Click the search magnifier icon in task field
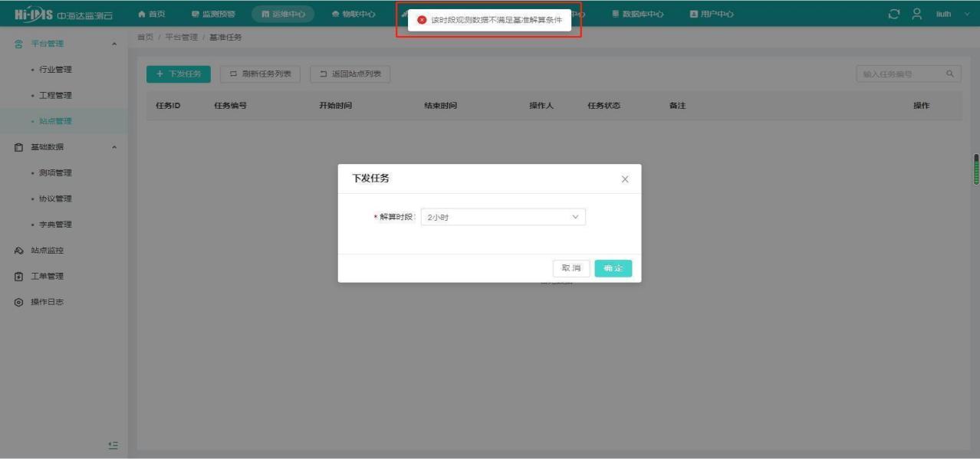Screen dimensions: 980x459 click(x=949, y=74)
